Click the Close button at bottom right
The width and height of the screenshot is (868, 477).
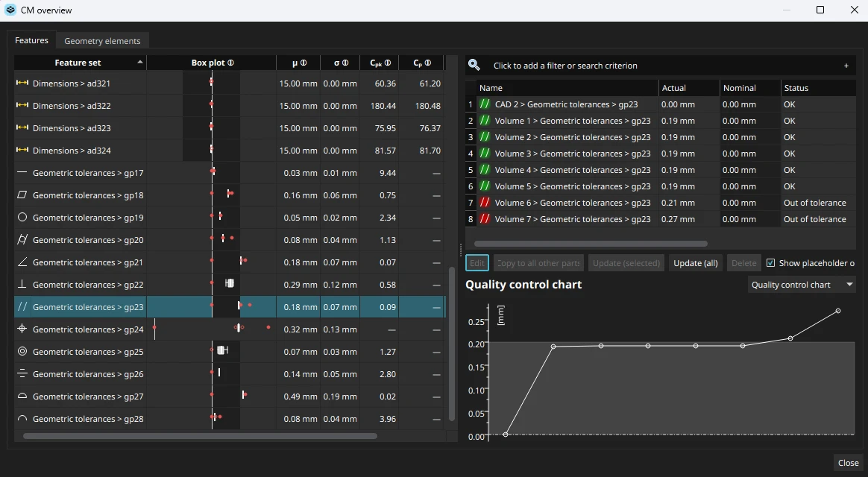point(848,463)
